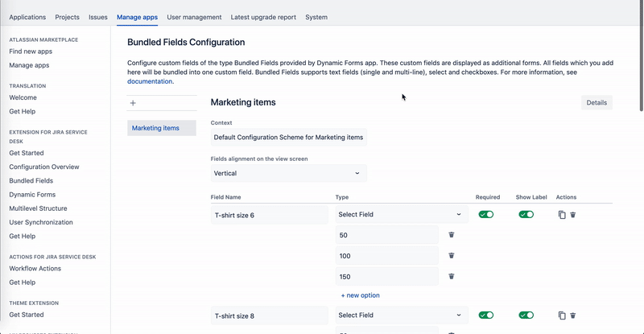Turn off Show Label for T-shirt size 8

[526, 315]
